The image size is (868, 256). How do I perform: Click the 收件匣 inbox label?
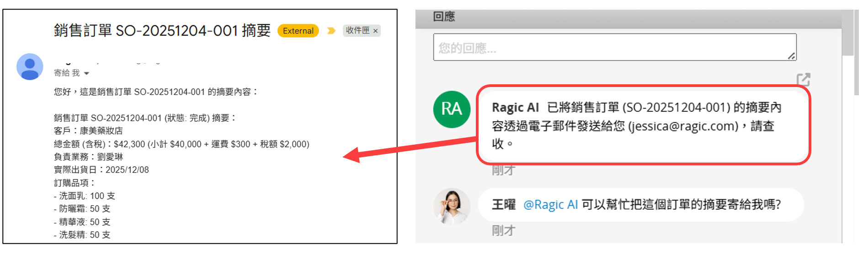tap(357, 30)
